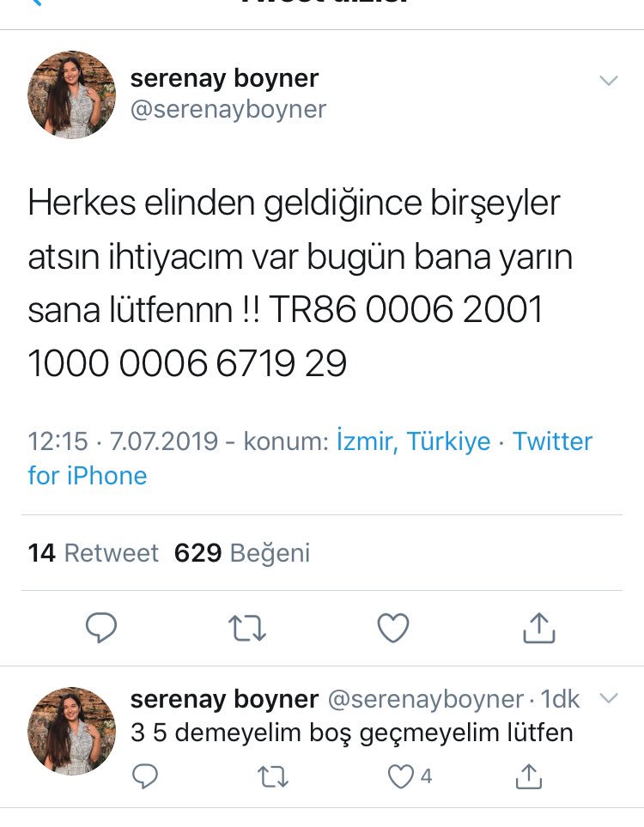The height and width of the screenshot is (827, 644).
Task: Open the İzmir, Türkiye location link
Action: [x=414, y=441]
